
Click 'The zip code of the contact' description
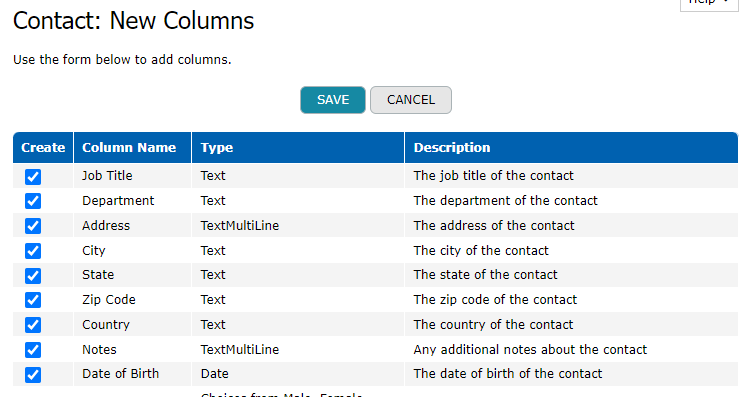click(x=496, y=299)
